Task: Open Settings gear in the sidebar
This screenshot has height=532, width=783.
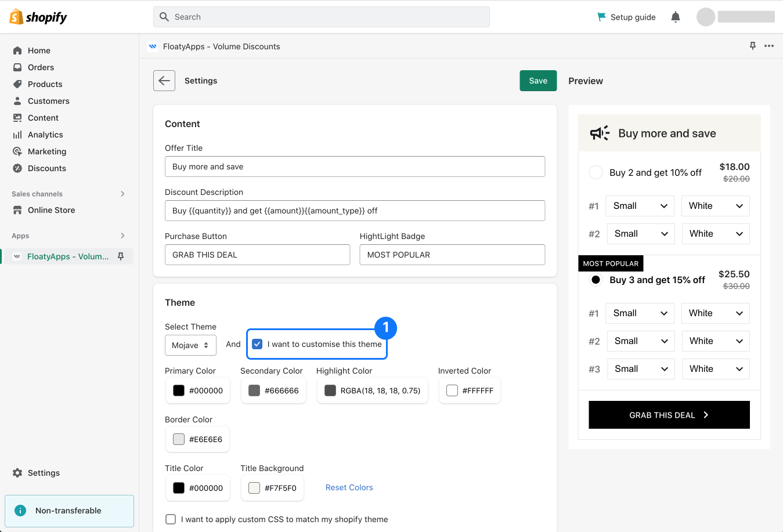Action: tap(17, 473)
